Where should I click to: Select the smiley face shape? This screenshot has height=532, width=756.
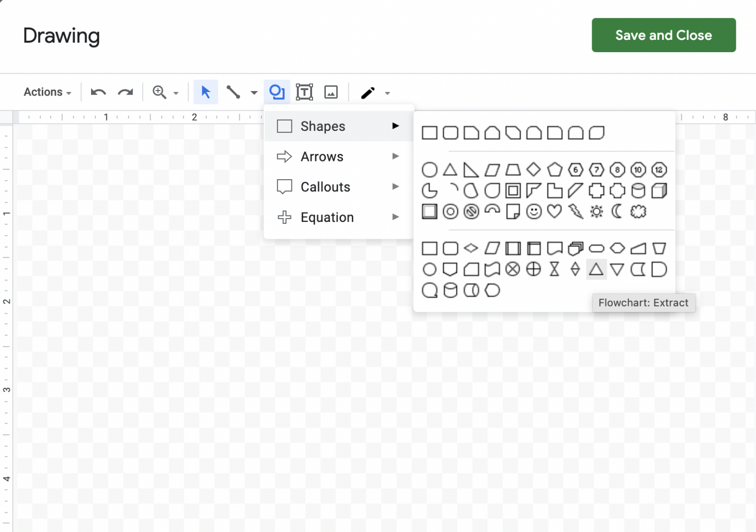point(533,211)
